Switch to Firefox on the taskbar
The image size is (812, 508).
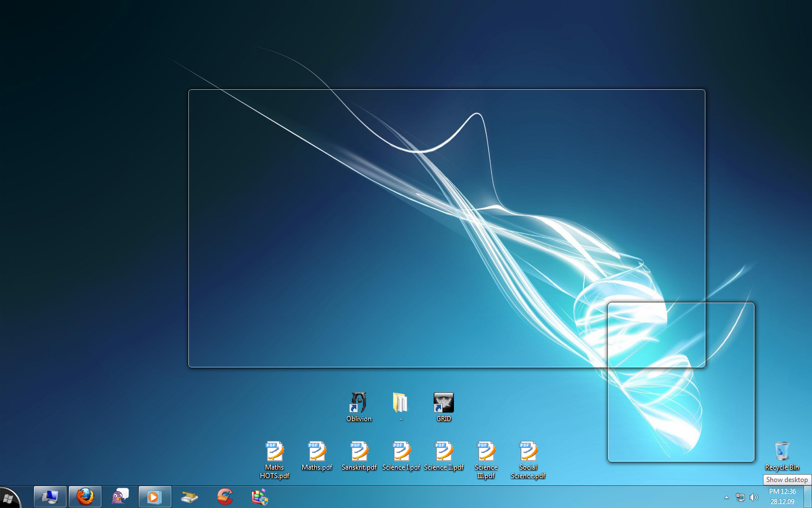click(x=85, y=497)
